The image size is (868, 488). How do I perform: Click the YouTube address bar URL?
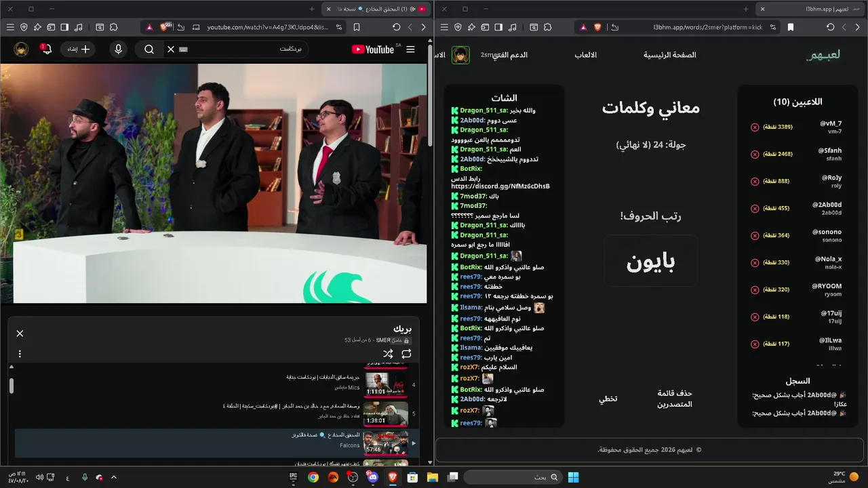pyautogui.click(x=268, y=27)
